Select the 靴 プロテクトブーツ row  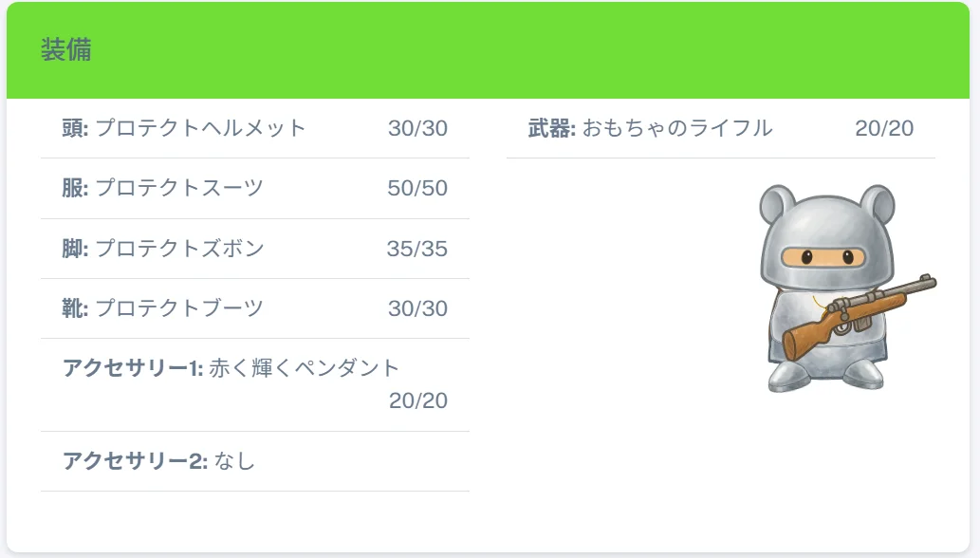(255, 308)
